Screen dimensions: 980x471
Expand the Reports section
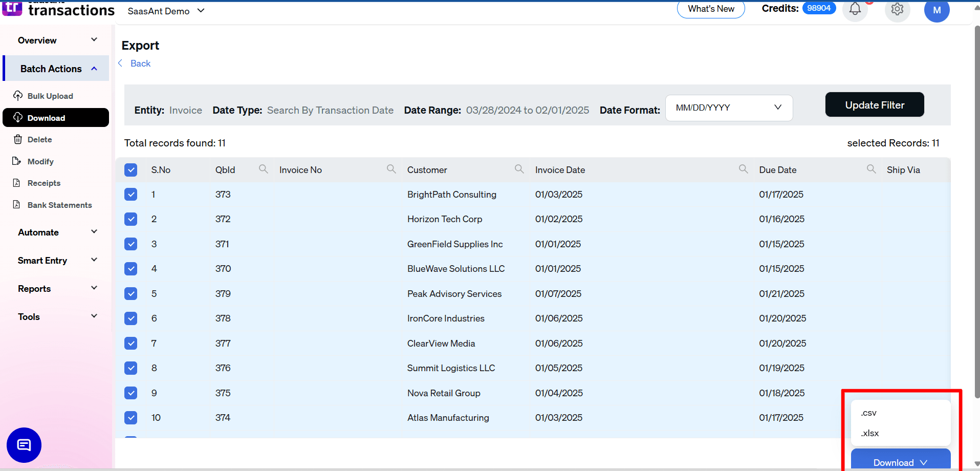(x=34, y=288)
